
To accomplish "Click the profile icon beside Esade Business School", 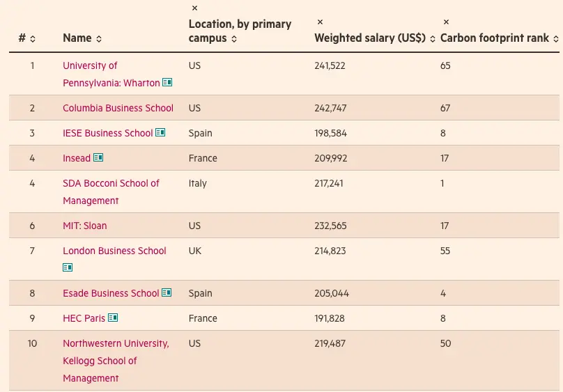I will (167, 293).
